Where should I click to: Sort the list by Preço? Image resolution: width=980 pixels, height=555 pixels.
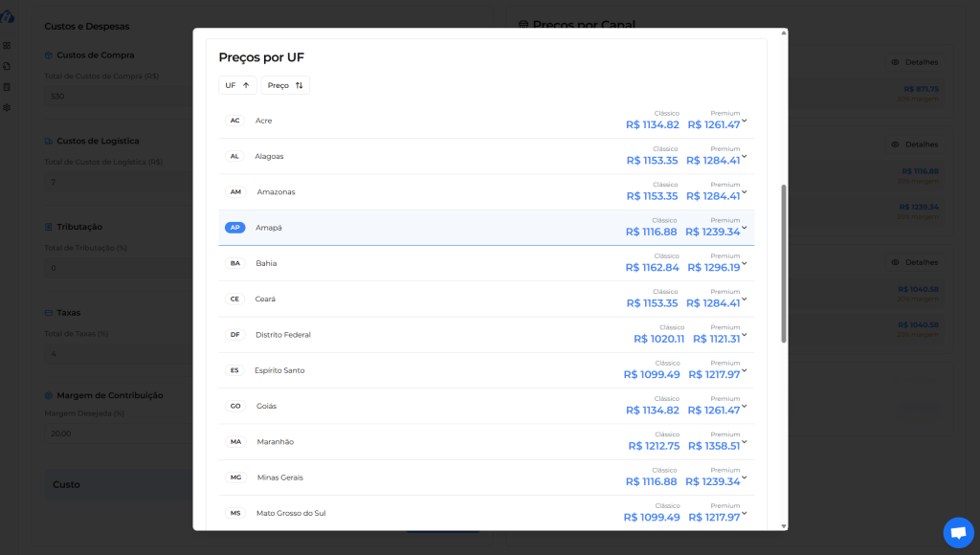pyautogui.click(x=285, y=85)
